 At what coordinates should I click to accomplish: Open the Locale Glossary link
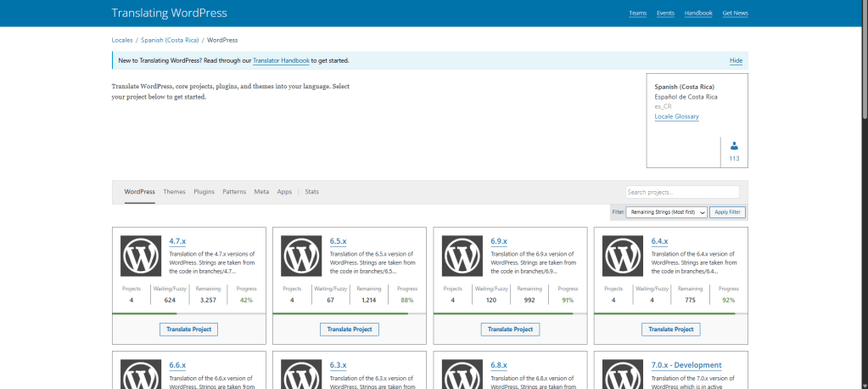pyautogui.click(x=676, y=116)
